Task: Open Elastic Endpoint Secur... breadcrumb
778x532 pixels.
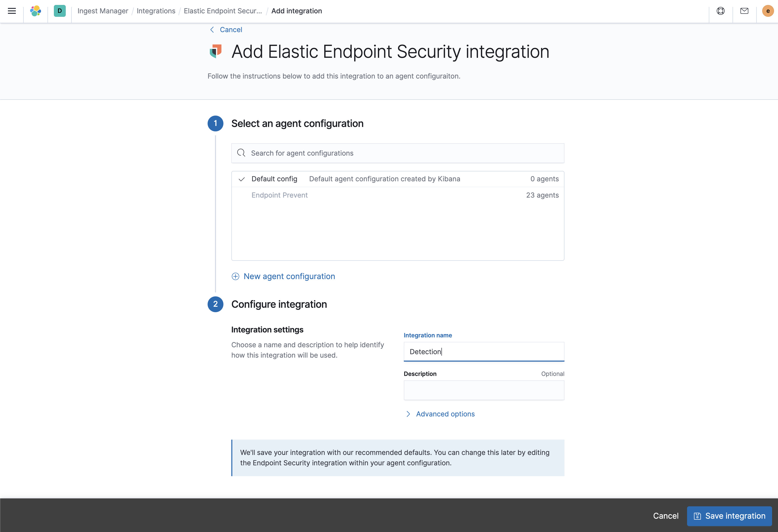Action: coord(223,11)
